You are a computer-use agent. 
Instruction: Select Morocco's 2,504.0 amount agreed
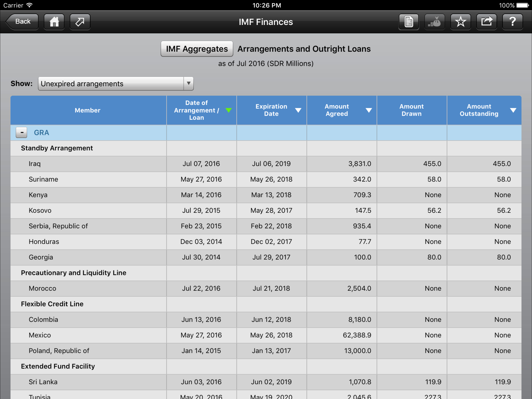[359, 289]
